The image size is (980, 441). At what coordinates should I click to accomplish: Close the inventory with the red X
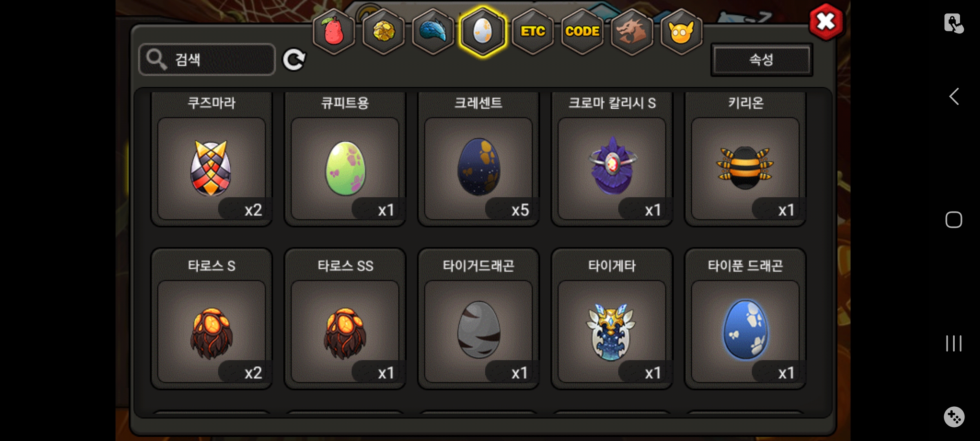point(826,22)
